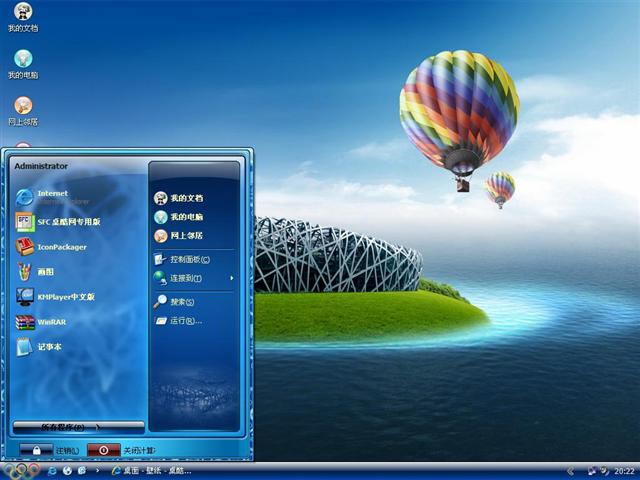Expand hidden system tray icons
Viewport: 640px width, 480px height.
[x=571, y=471]
